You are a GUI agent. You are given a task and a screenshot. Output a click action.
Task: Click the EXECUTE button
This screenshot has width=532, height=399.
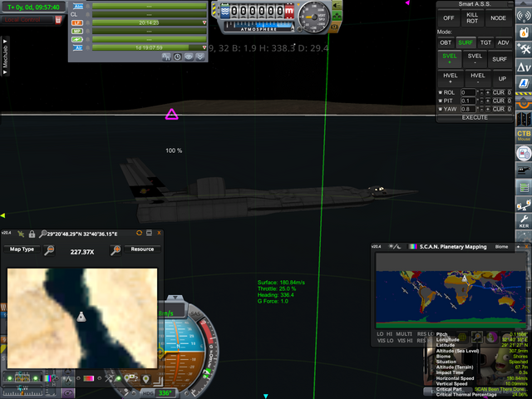point(475,118)
